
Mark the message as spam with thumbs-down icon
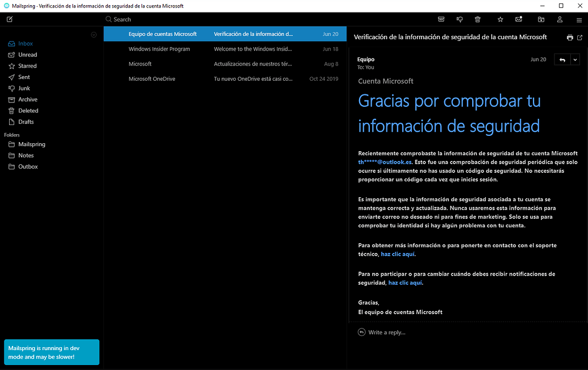tap(460, 19)
